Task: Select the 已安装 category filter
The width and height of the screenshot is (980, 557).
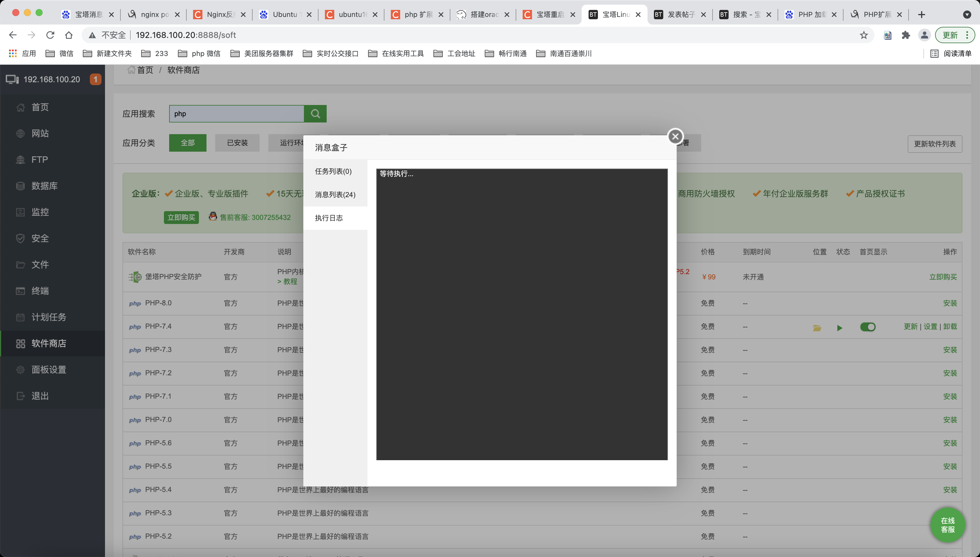Action: point(237,143)
